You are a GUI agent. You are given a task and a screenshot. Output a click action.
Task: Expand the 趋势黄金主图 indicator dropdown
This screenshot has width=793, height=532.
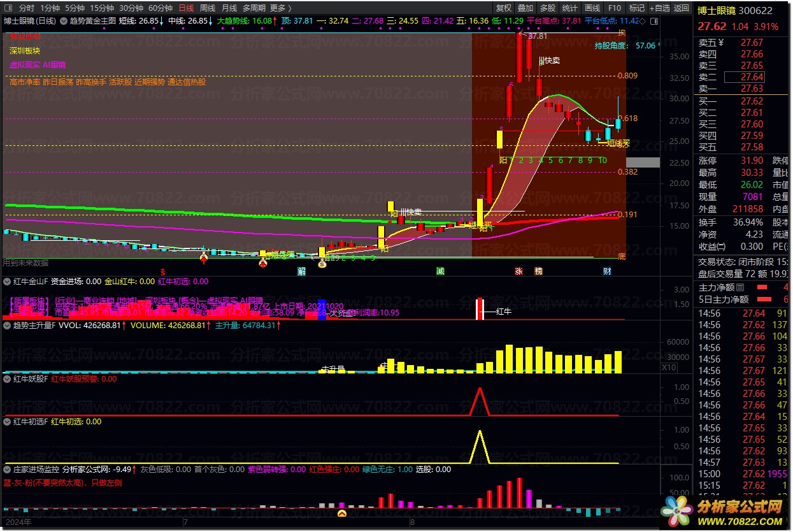coord(64,20)
